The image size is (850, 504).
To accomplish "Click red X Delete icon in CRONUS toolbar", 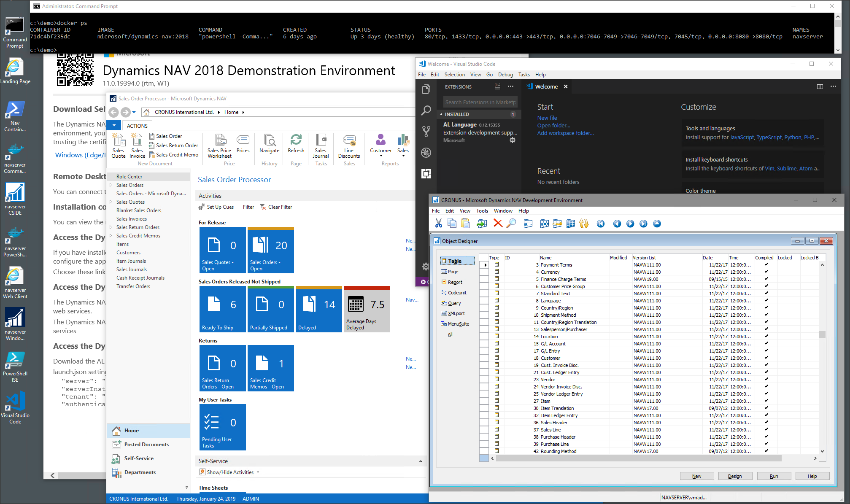I will click(x=498, y=223).
